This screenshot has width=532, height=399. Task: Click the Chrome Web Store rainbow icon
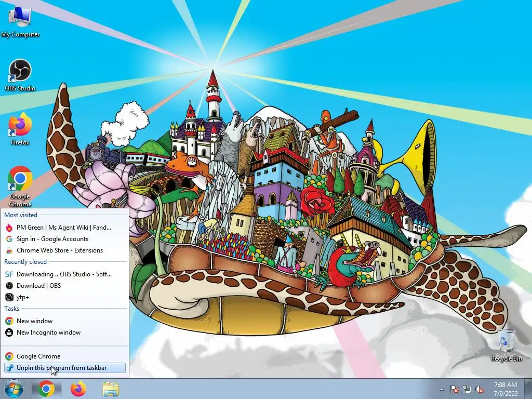pyautogui.click(x=9, y=251)
